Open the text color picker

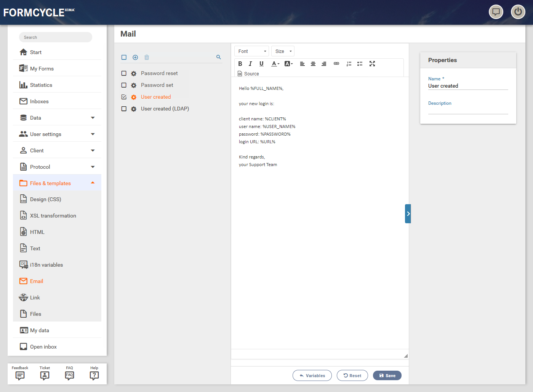275,64
